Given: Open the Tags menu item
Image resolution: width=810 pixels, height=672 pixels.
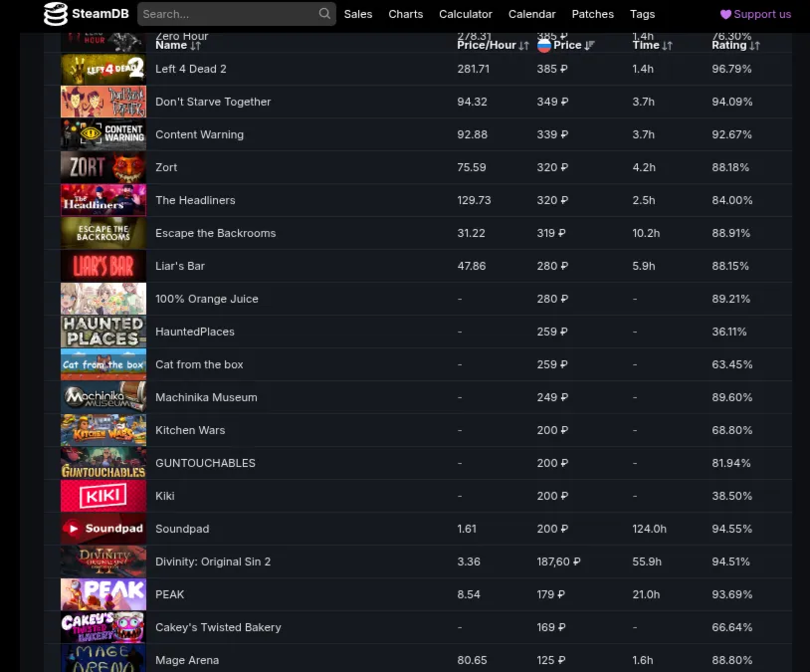Looking at the screenshot, I should pyautogui.click(x=642, y=14).
